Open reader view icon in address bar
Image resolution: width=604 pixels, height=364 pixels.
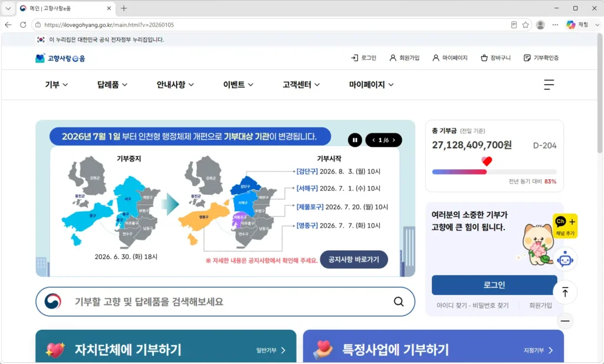tap(514, 25)
